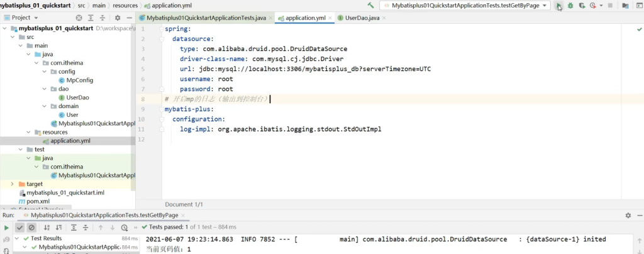This screenshot has width=644, height=254.
Task: Rerun tests in the Run panel
Action: point(6,228)
